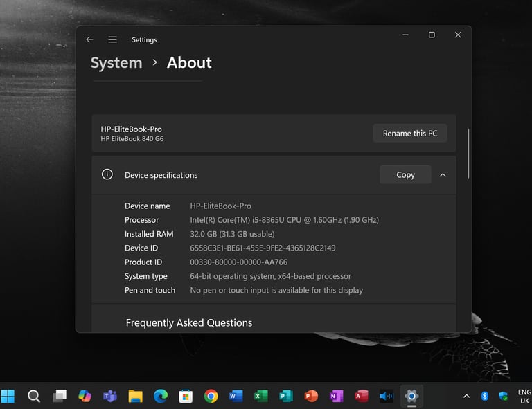This screenshot has height=409, width=532.
Task: Click the Settings window vertical scrollbar
Action: 469,154
